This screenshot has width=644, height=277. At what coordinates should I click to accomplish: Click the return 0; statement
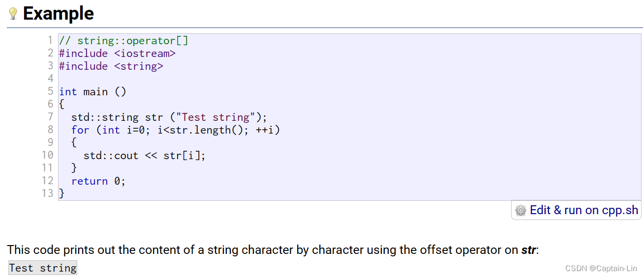tap(98, 181)
